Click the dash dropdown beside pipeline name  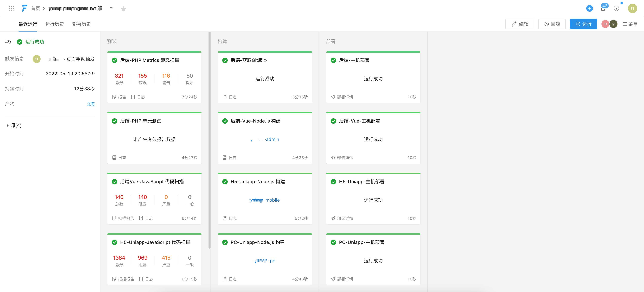(x=111, y=8)
